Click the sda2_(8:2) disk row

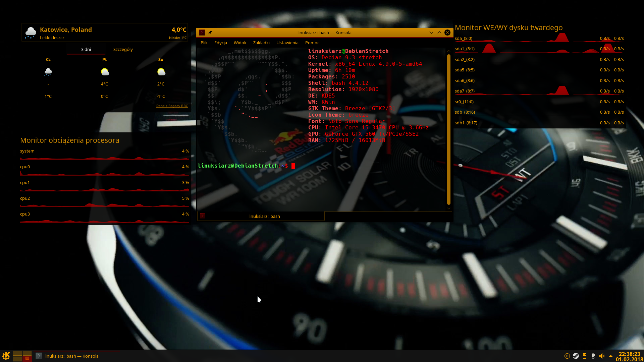tap(539, 59)
